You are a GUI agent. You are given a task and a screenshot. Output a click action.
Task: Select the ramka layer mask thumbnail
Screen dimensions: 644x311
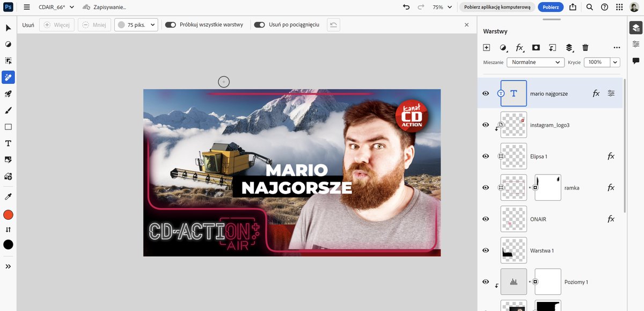pos(548,187)
